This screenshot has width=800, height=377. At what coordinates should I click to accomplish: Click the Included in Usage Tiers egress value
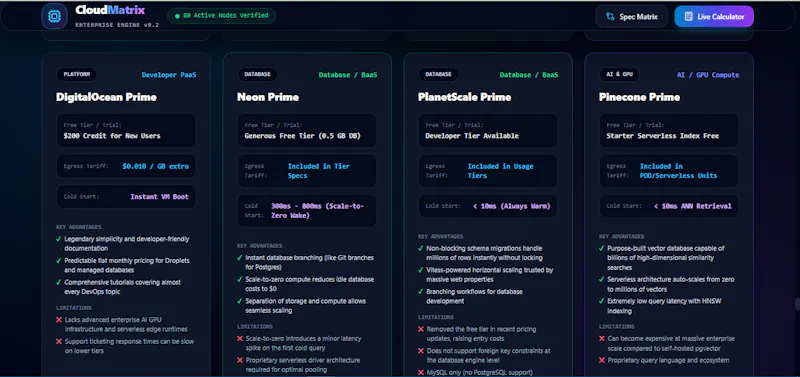(x=501, y=171)
